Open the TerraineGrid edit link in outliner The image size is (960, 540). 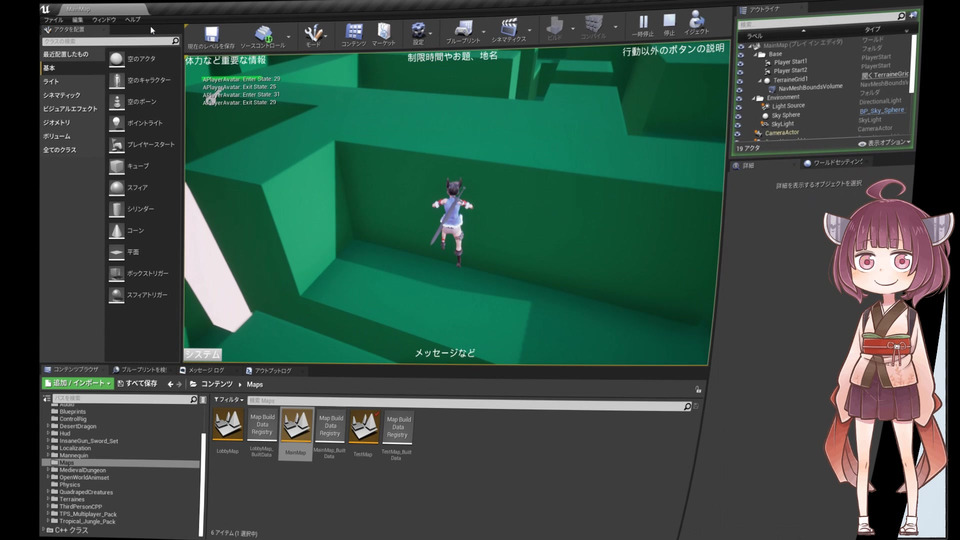[x=885, y=75]
